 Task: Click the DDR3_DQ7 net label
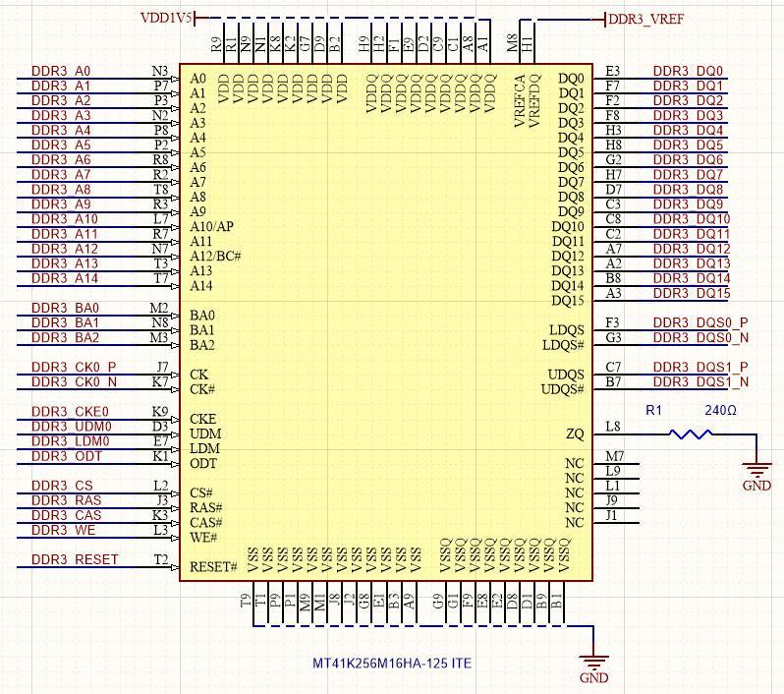pyautogui.click(x=688, y=175)
